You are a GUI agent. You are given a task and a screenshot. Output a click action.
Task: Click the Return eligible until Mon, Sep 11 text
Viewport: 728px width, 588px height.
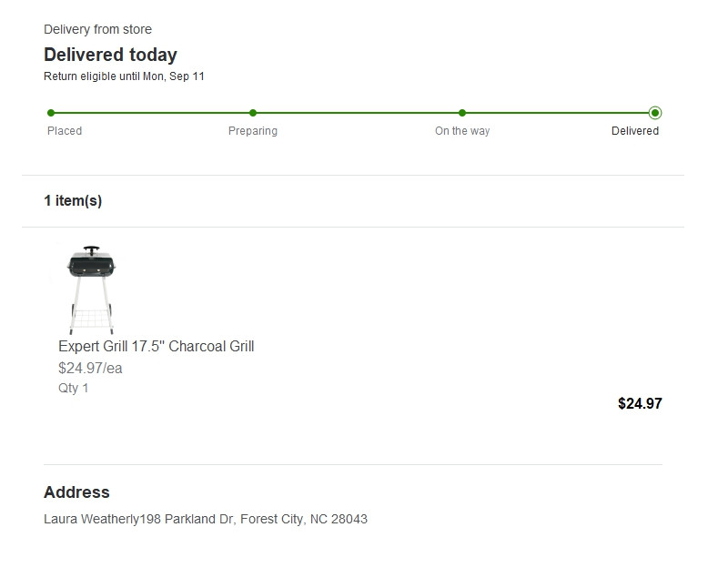pyautogui.click(x=124, y=76)
